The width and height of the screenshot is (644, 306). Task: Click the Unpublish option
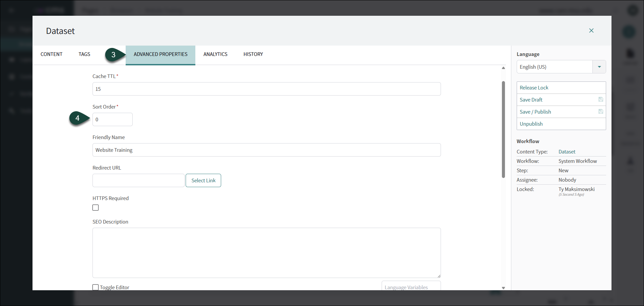[531, 124]
